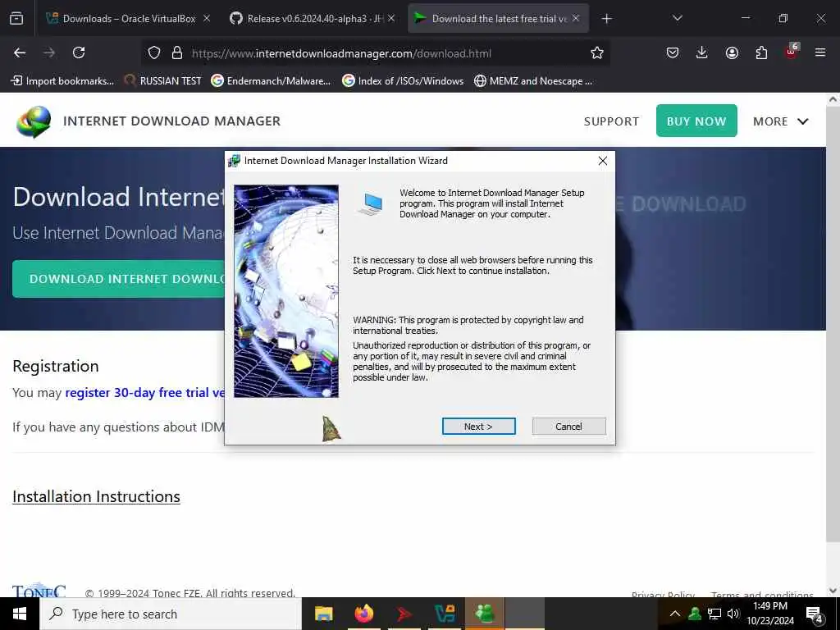The width and height of the screenshot is (840, 630).
Task: Click Next in the IDM Installation Wizard
Action: click(x=478, y=427)
